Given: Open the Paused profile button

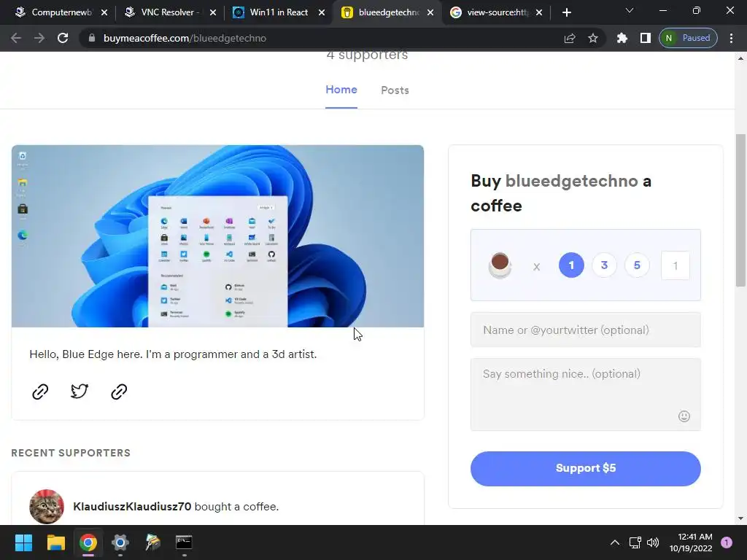Looking at the screenshot, I should [x=688, y=38].
